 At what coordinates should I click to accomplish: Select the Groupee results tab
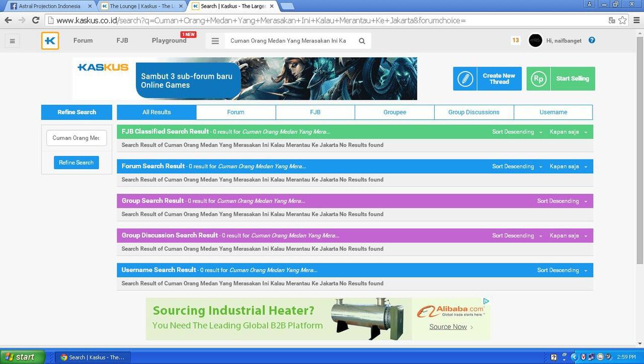coord(394,112)
